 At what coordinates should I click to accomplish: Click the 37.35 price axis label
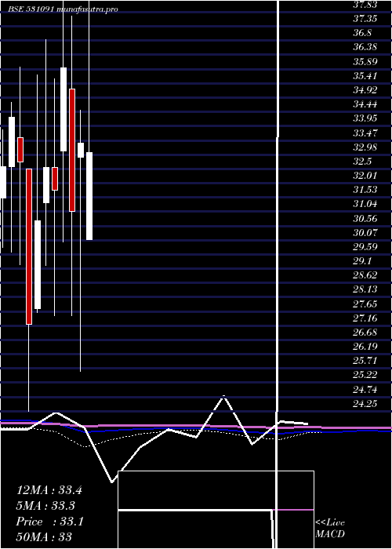point(365,19)
